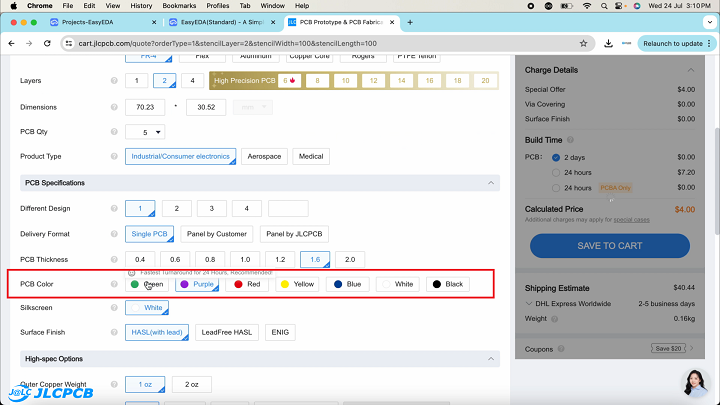Open the Wi-Fi status menu icon
Image resolution: width=720 pixels, height=405 pixels.
point(587,6)
